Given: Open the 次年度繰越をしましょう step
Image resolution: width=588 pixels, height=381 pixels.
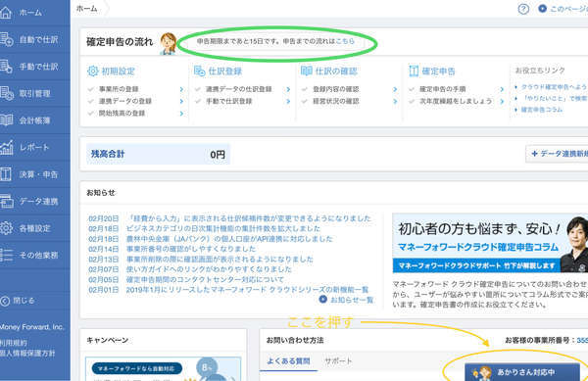Looking at the screenshot, I should tap(456, 101).
